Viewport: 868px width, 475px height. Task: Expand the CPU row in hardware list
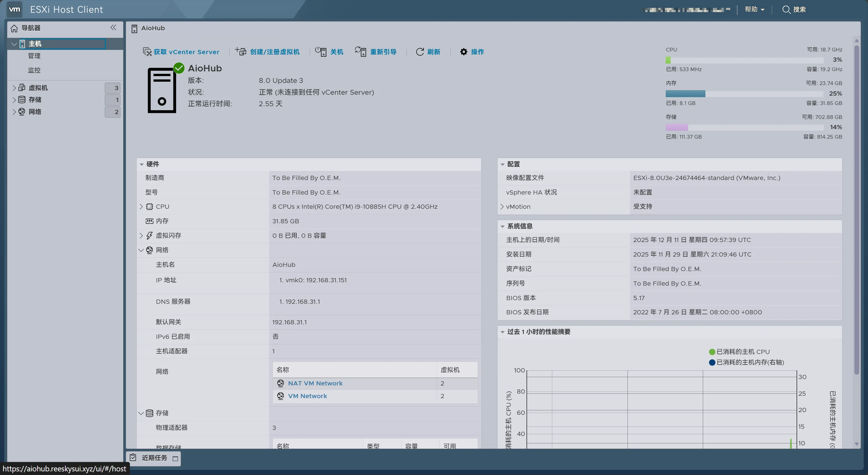pyautogui.click(x=142, y=206)
